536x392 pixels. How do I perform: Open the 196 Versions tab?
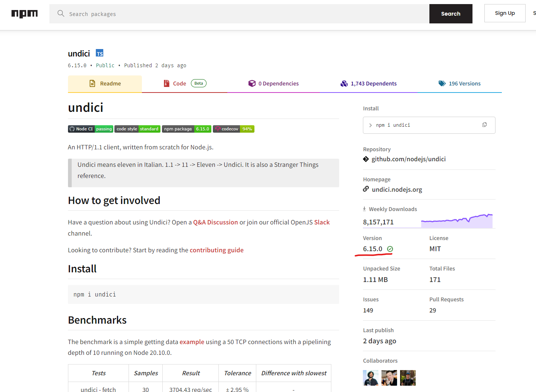[459, 84]
